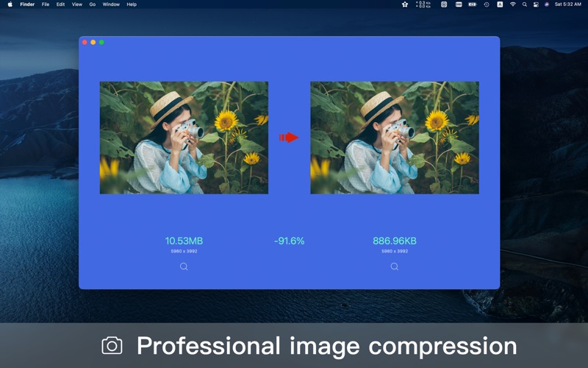Viewport: 588px width, 368px height.
Task: Open the Edit menu
Action: click(x=60, y=4)
